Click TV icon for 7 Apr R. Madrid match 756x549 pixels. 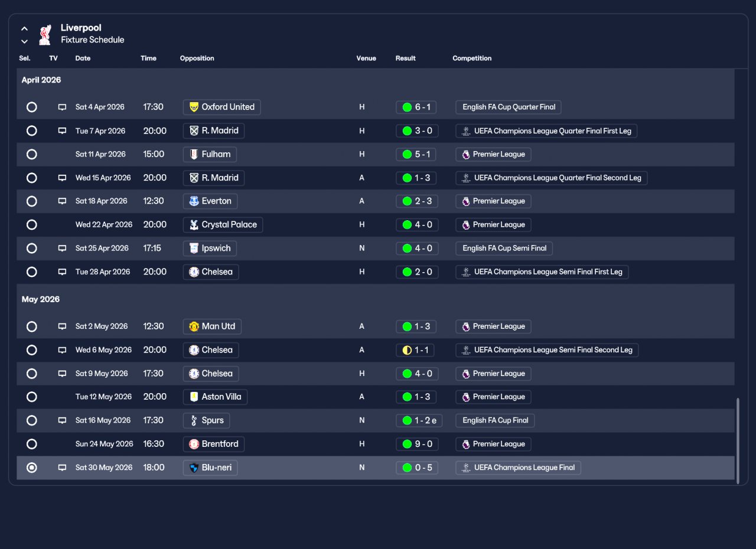point(62,131)
